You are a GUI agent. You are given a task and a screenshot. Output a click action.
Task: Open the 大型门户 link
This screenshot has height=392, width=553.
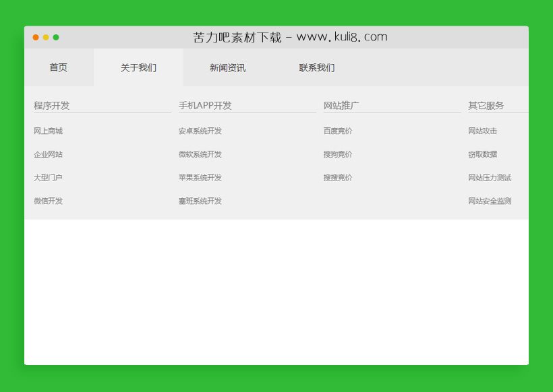[47, 178]
